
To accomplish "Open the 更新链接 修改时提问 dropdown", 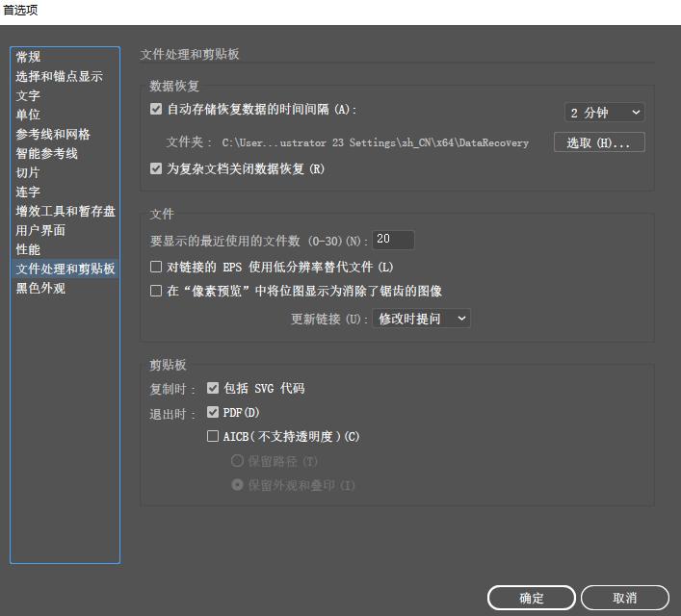I will 421,319.
